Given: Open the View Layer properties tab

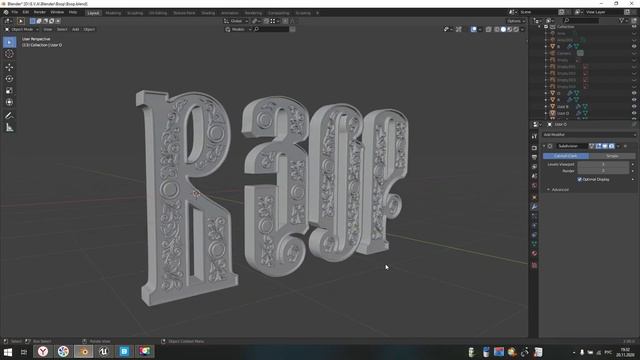Looking at the screenshot, I should pyautogui.click(x=534, y=167).
